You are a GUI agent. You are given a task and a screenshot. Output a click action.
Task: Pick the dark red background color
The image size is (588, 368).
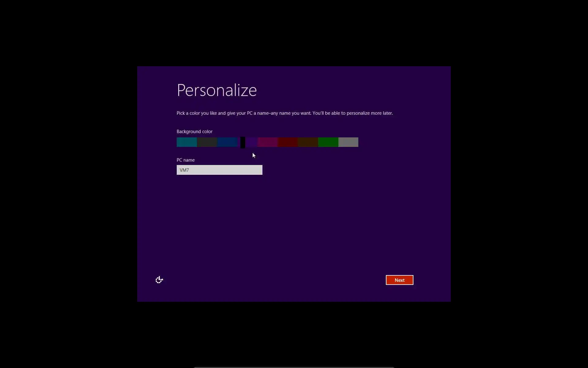coord(288,142)
